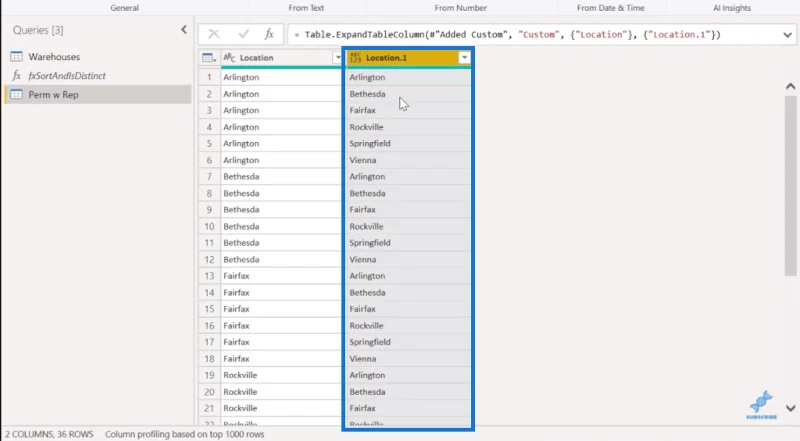Click Arlington in Location column row 1
The width and height of the screenshot is (800, 441).
pos(241,77)
